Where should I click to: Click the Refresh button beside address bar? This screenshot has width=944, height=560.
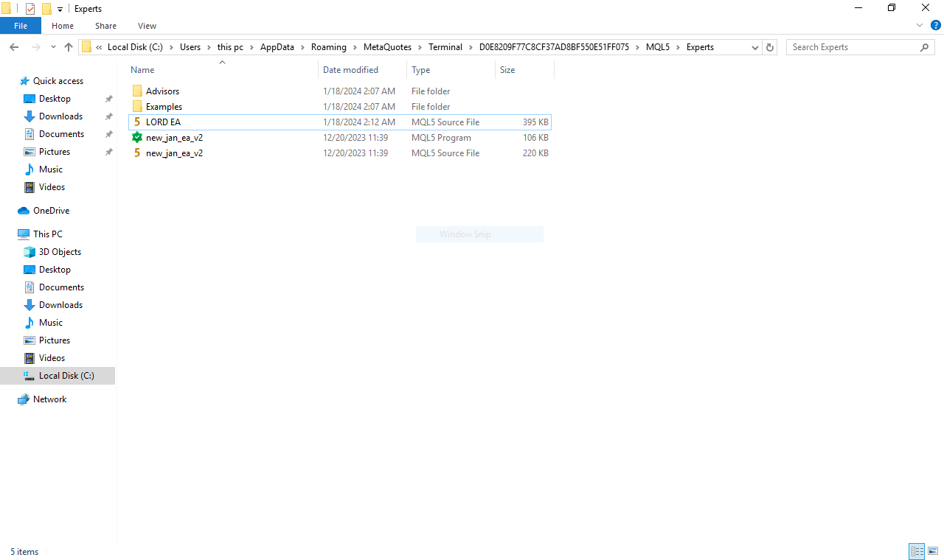[x=770, y=47]
